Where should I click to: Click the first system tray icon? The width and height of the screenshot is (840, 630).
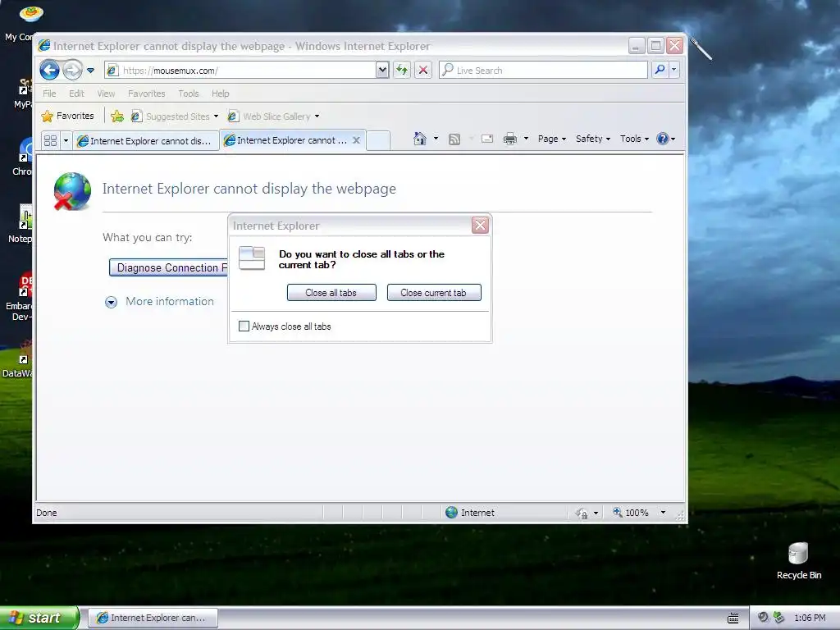763,617
